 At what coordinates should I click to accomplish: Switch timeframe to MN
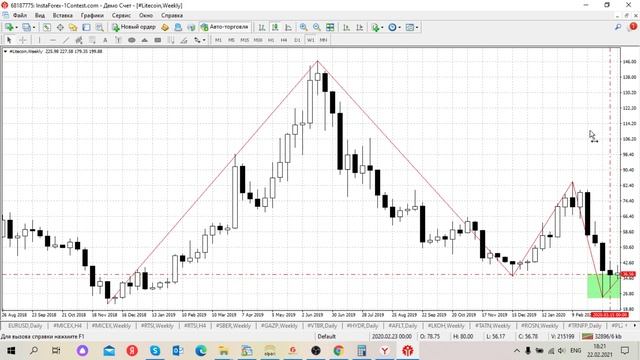point(323,40)
